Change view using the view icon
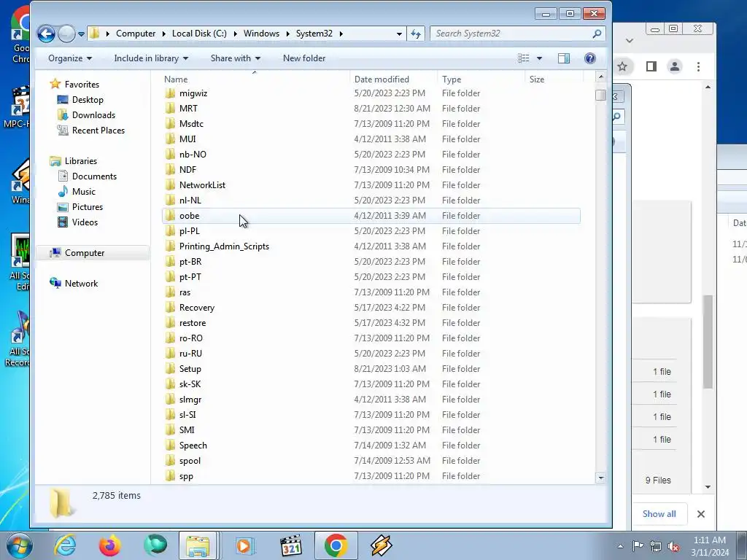747x560 pixels. [524, 58]
